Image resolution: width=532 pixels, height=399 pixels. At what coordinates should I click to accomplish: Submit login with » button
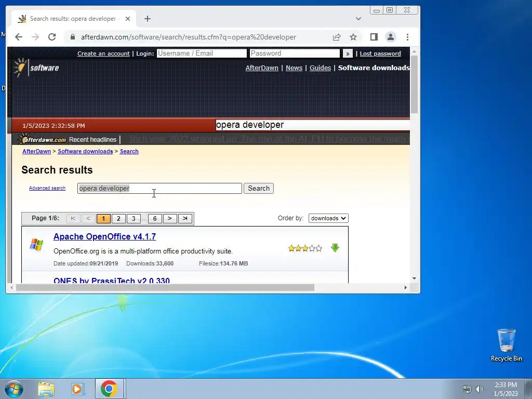348,54
